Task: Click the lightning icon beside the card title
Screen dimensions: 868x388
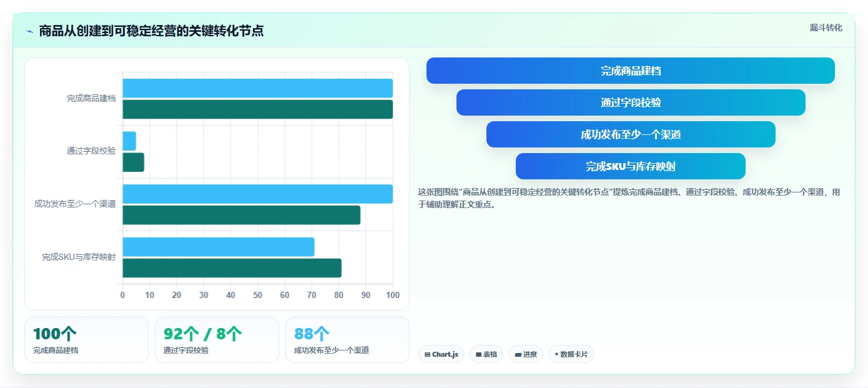Action: (30, 31)
